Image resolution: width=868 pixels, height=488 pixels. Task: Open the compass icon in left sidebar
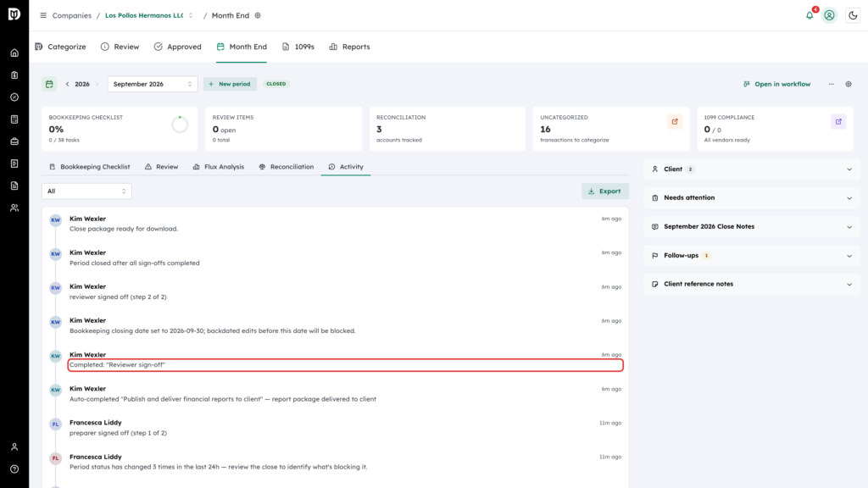(14, 97)
